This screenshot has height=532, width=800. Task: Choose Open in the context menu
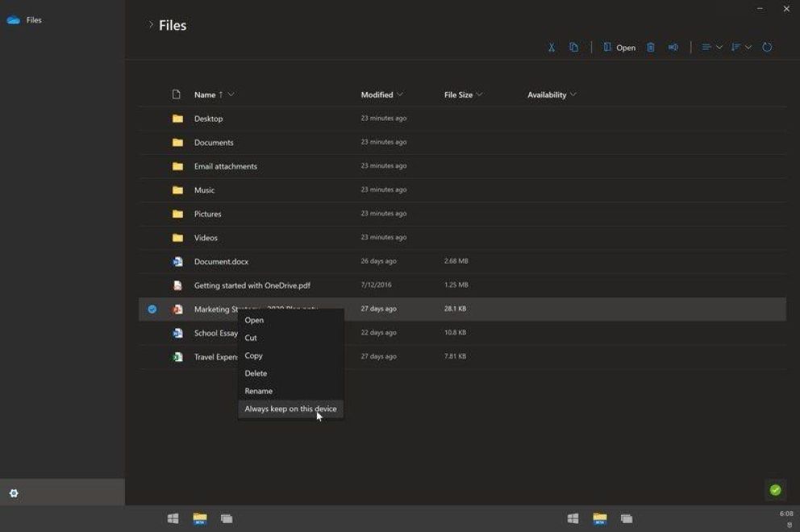coord(291,320)
